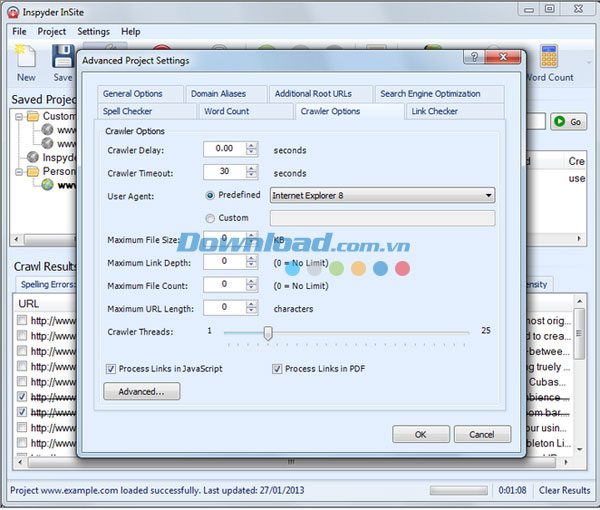The height and width of the screenshot is (510, 600).
Task: Click the New project toolbar icon
Action: pos(26,60)
